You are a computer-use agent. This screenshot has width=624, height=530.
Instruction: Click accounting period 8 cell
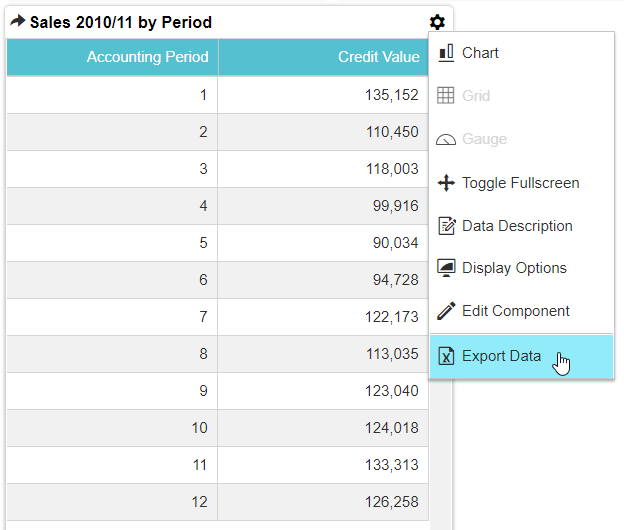pos(112,354)
